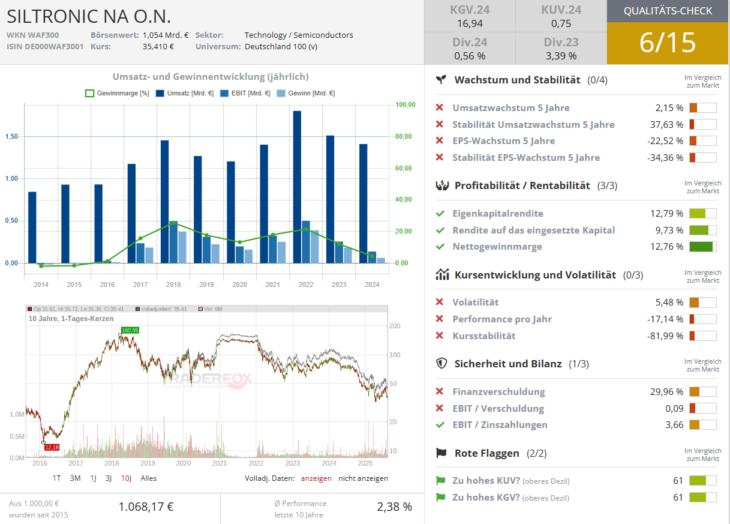The height and width of the screenshot is (524, 730).
Task: Click the Div.24 value 0,56 %
Action: [x=470, y=56]
